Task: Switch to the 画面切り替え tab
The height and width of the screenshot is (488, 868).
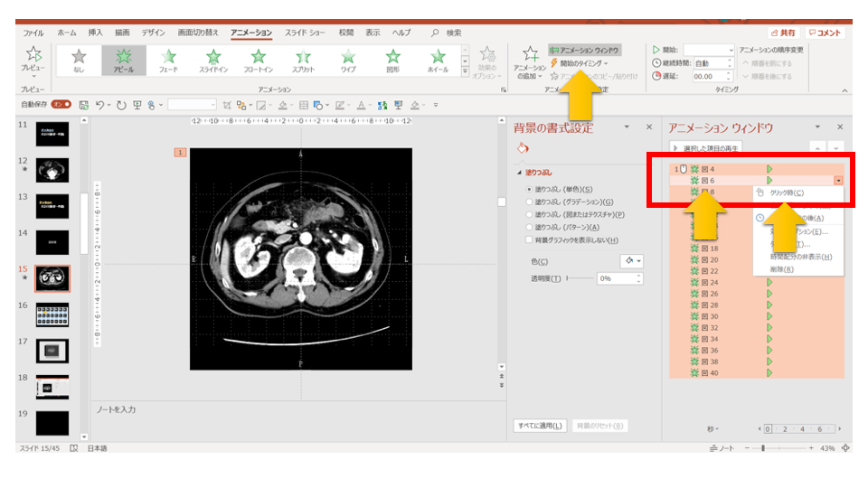Action: click(198, 33)
